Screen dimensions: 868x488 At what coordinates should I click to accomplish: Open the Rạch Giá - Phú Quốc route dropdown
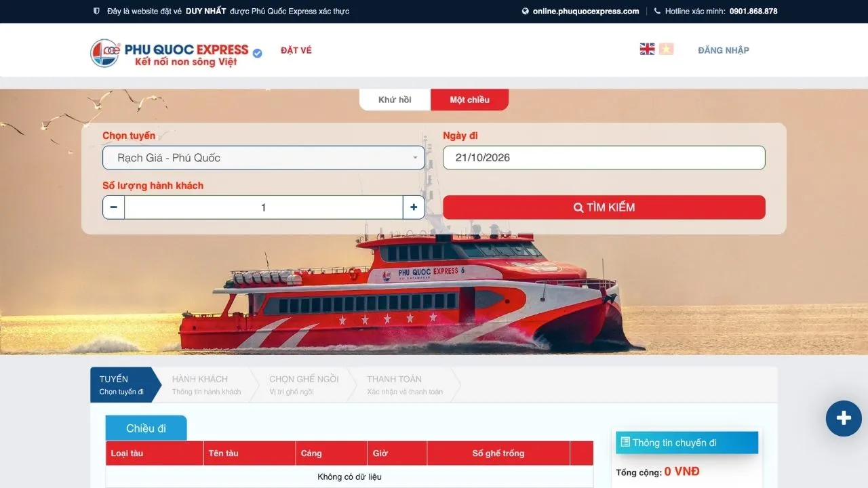click(264, 158)
